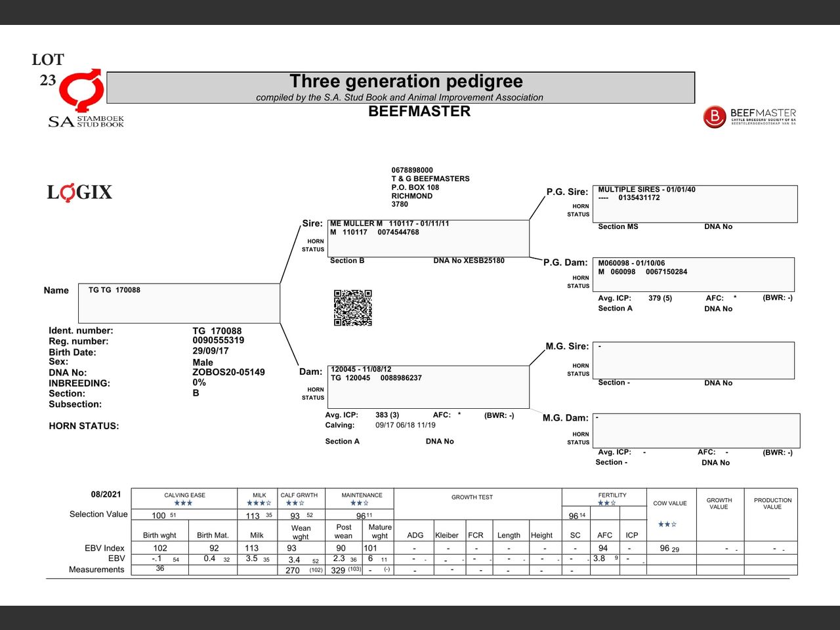Click the P.G. Sire box labelled MULTIPLE SIRES
The image size is (840, 630).
694,204
